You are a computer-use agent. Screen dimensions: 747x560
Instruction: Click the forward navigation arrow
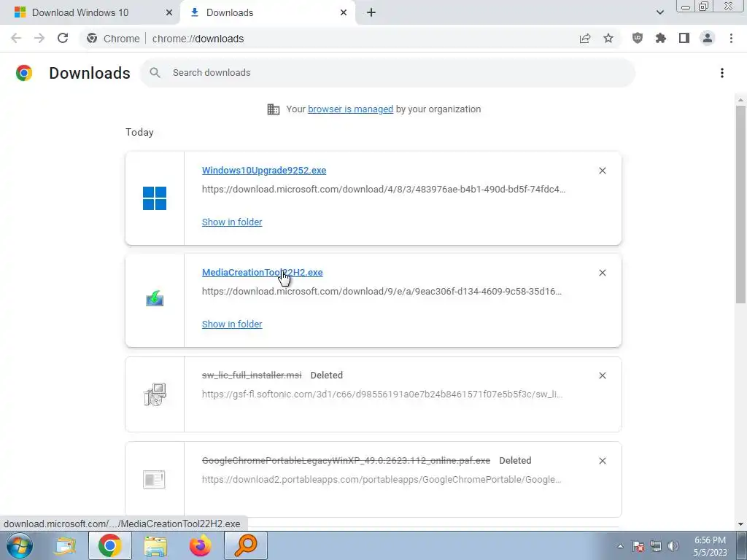[39, 39]
